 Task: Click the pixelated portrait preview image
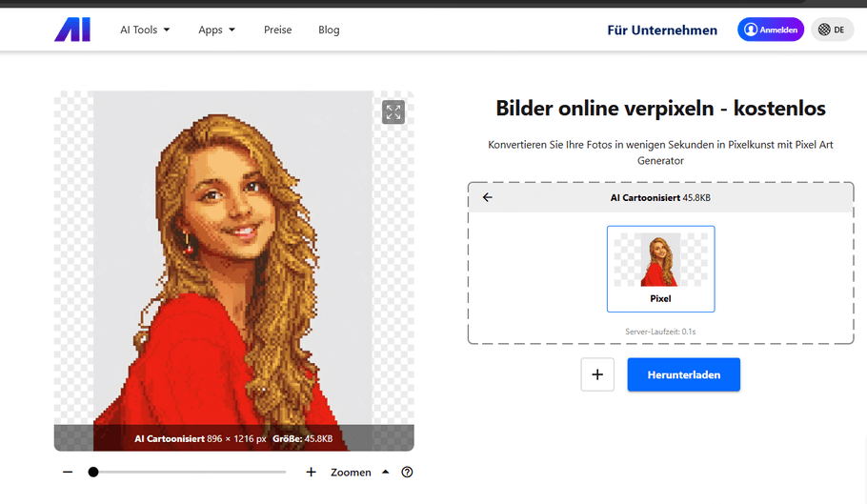coord(233,257)
